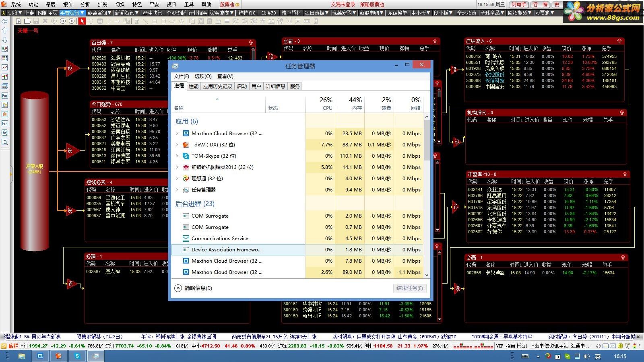Click the up arrow icon in the left sidebar
The image size is (644, 362).
[5, 31]
